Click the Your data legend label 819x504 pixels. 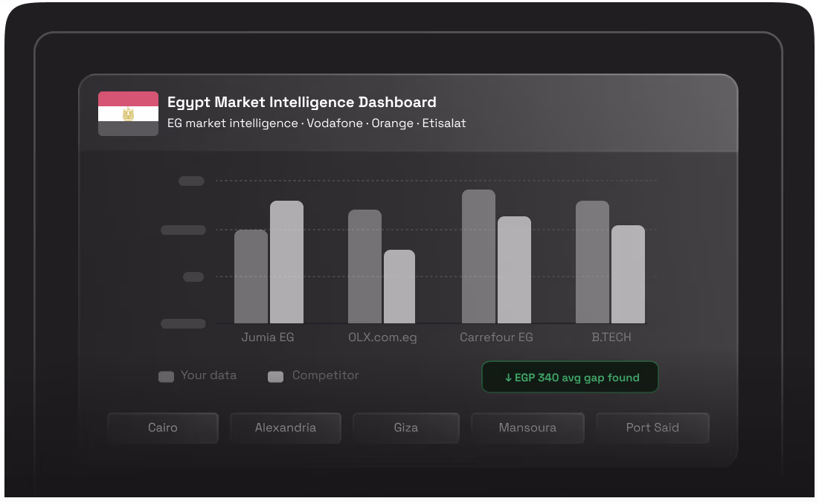(x=208, y=375)
